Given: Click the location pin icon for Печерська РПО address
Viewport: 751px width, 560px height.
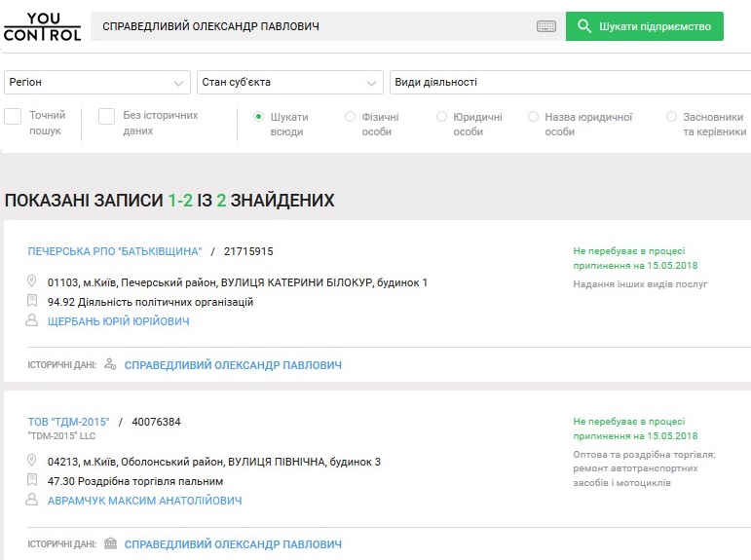Looking at the screenshot, I should (x=33, y=282).
